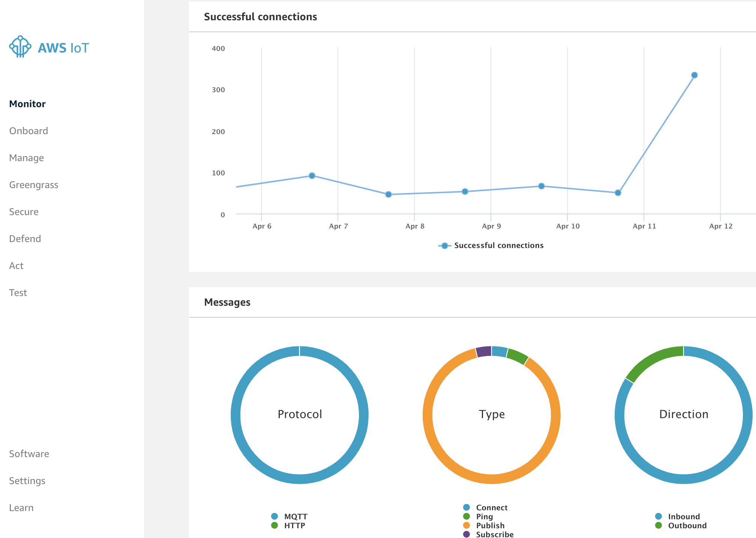Click the orange Publish segment in Type donut

(492, 479)
